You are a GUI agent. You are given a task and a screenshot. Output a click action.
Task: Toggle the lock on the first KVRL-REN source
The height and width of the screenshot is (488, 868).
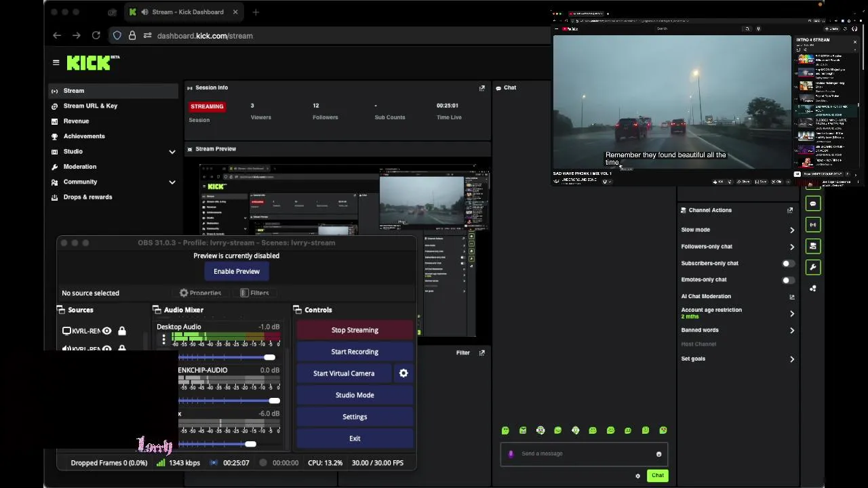pos(122,331)
